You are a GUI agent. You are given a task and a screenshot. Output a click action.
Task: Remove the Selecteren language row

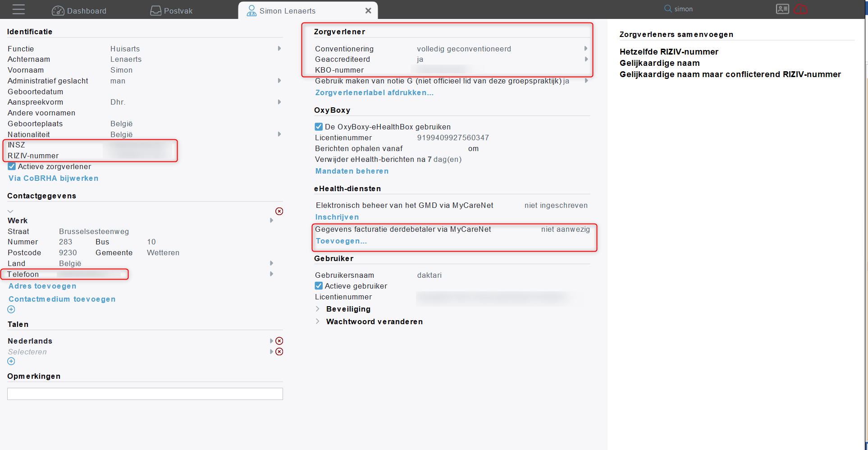pos(279,352)
